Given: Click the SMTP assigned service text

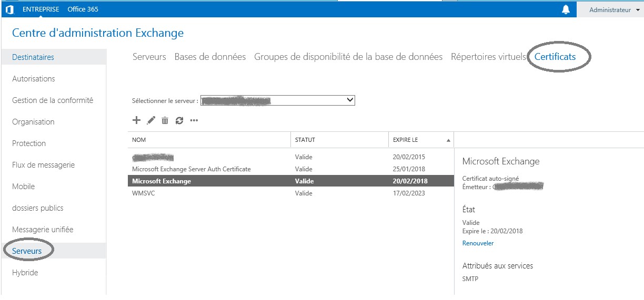Looking at the screenshot, I should coord(470,279).
